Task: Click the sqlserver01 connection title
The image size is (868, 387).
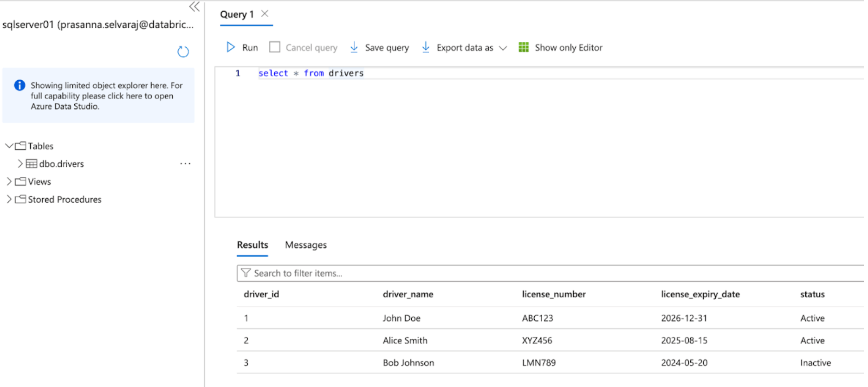Action: pyautogui.click(x=98, y=25)
